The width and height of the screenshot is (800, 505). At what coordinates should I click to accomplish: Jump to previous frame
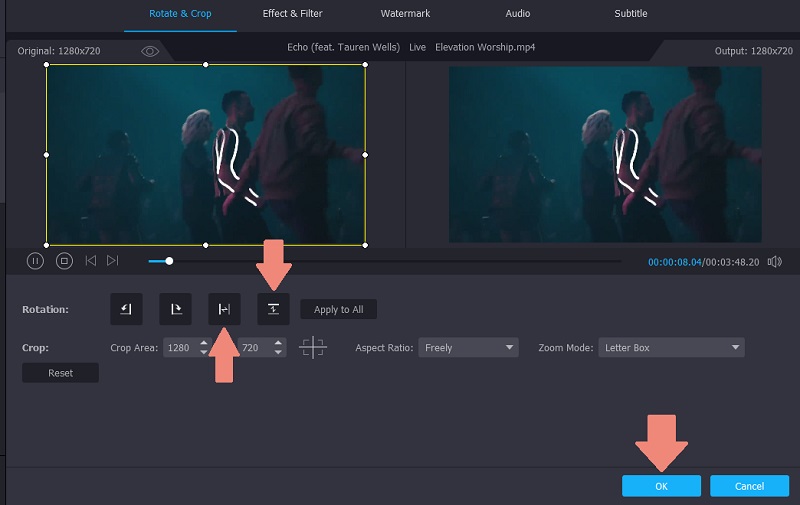coord(91,261)
